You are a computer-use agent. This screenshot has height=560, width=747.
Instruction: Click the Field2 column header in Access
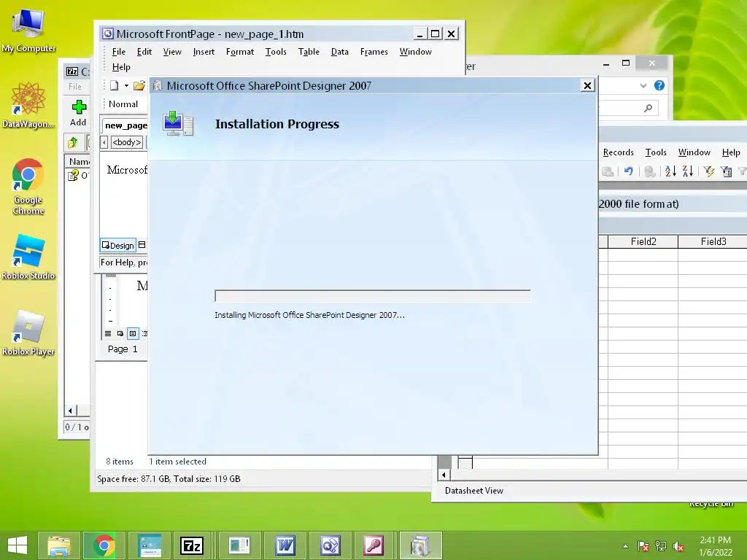(x=643, y=241)
